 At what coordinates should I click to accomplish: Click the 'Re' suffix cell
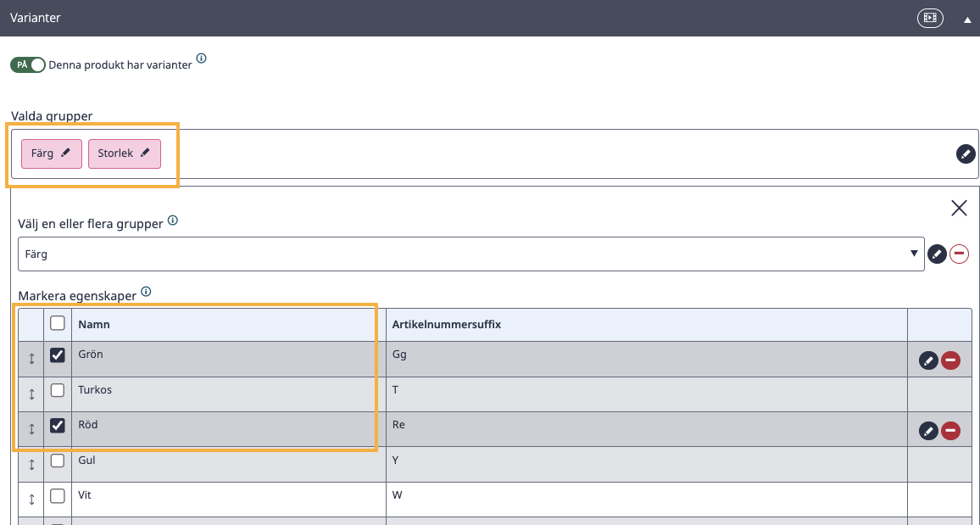click(647, 429)
